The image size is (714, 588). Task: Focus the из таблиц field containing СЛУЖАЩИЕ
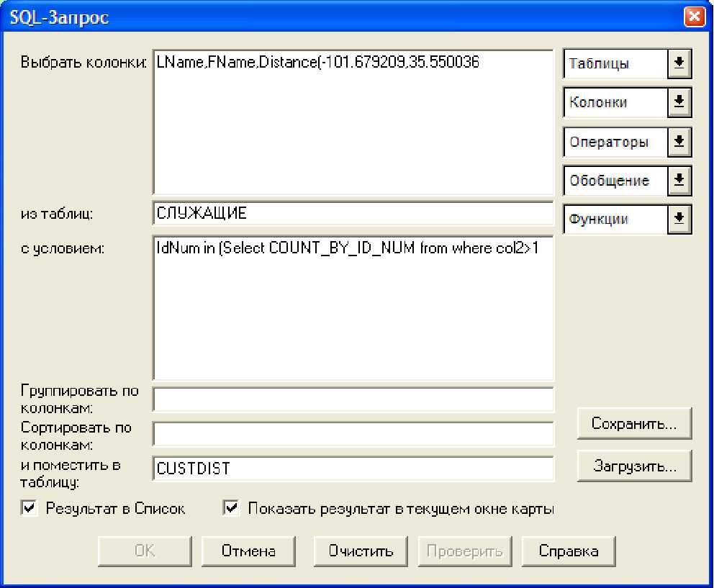[x=353, y=214]
